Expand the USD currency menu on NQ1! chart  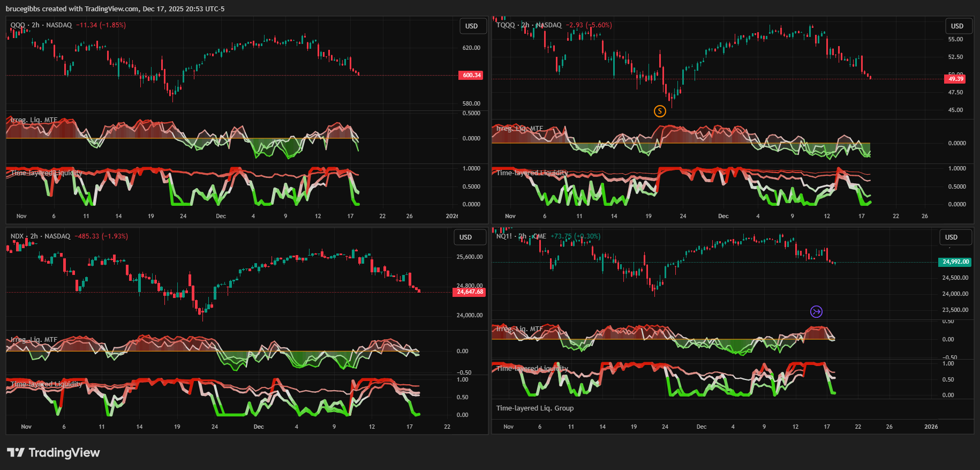[x=951, y=237]
